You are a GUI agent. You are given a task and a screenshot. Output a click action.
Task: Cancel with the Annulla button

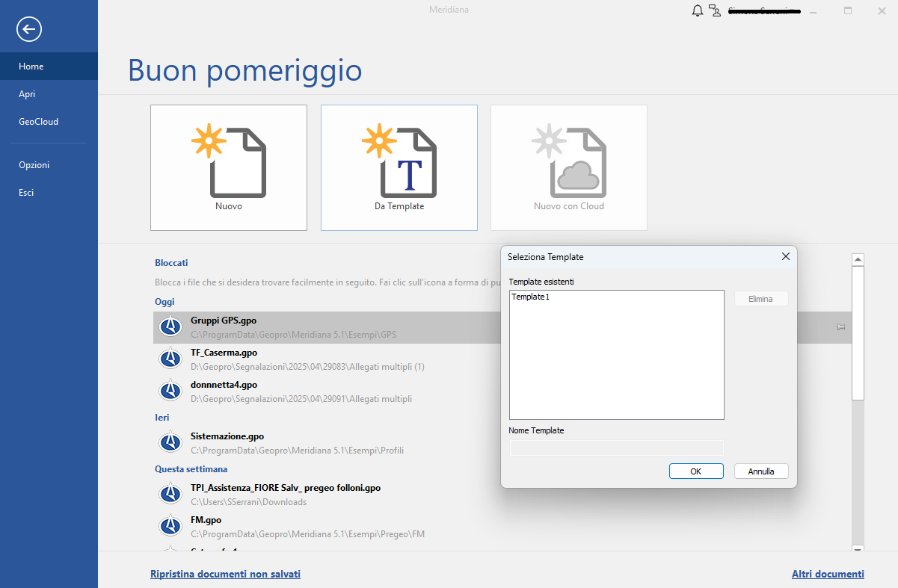(x=761, y=471)
